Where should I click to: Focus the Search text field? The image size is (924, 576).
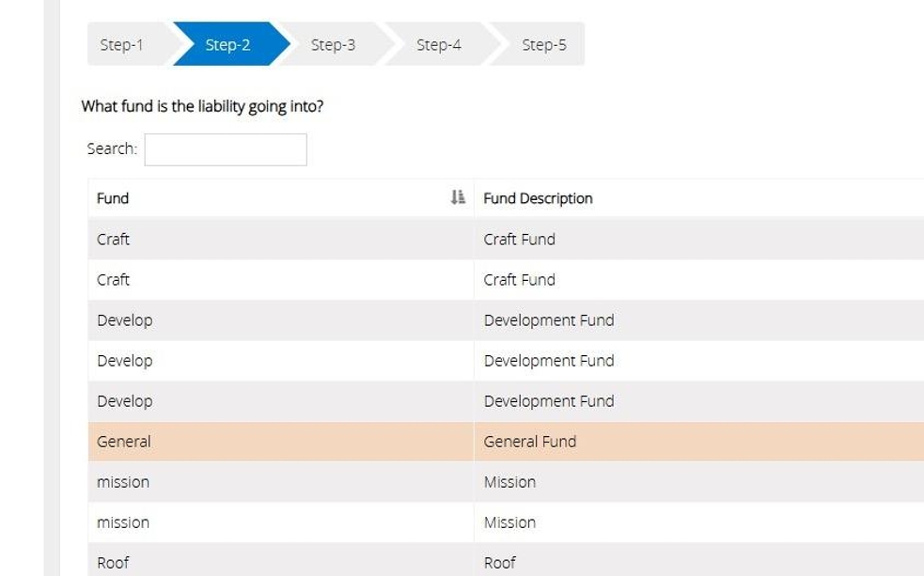pos(226,149)
